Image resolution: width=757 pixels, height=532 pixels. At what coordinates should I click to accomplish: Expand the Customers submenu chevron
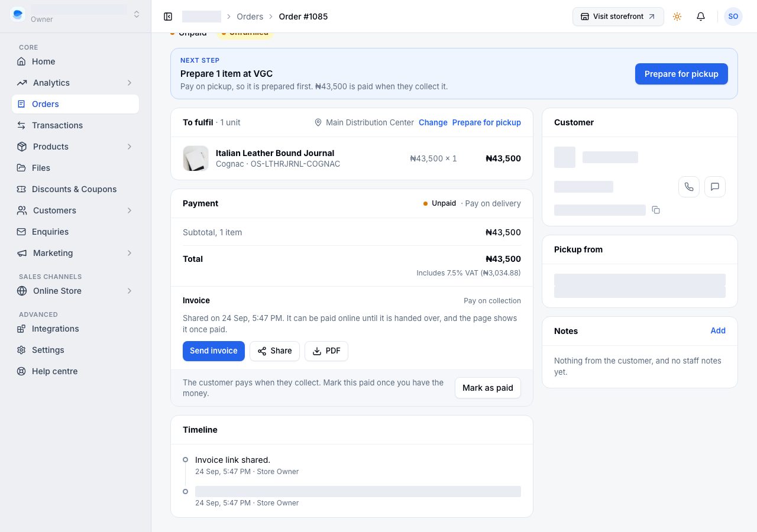pos(130,210)
